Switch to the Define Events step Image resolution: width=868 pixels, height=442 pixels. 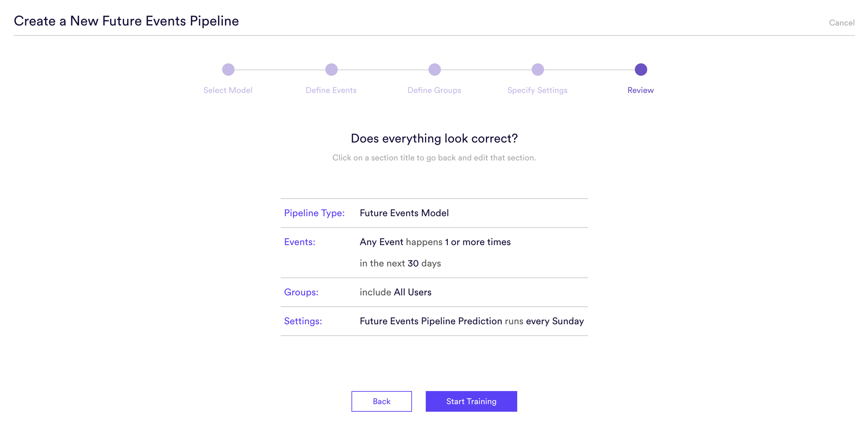tap(331, 90)
